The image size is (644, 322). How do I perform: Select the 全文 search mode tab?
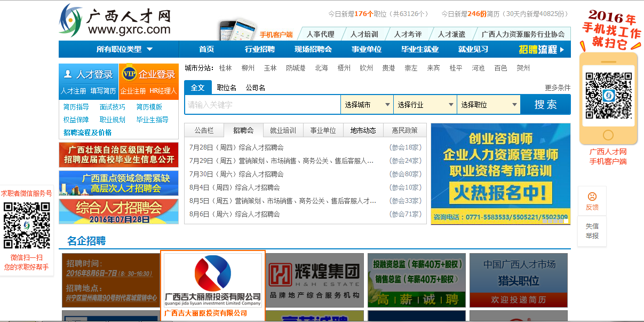(x=198, y=88)
